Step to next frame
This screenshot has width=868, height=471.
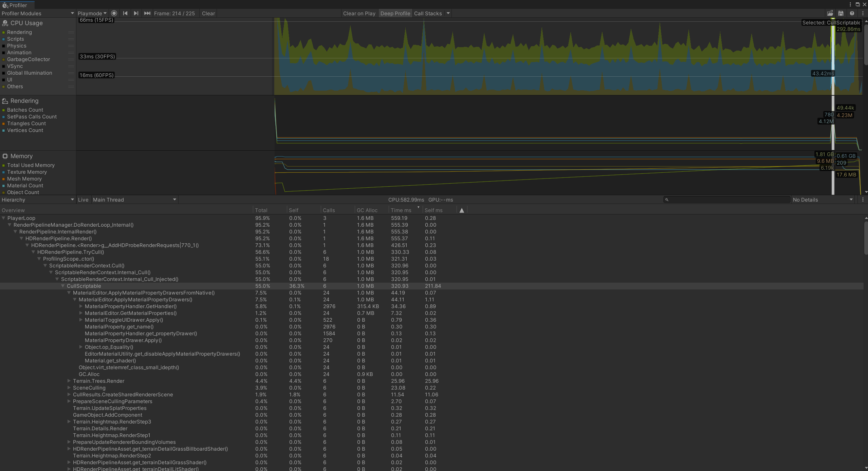click(136, 13)
